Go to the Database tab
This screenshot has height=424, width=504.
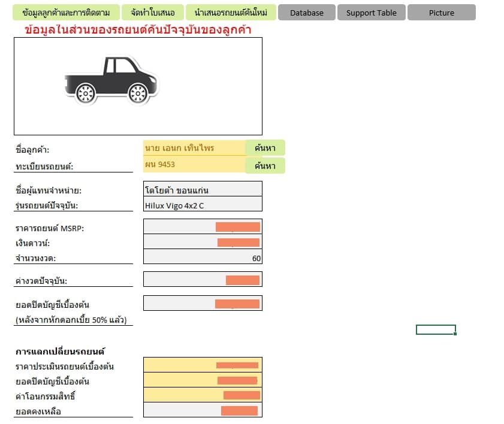click(x=307, y=13)
